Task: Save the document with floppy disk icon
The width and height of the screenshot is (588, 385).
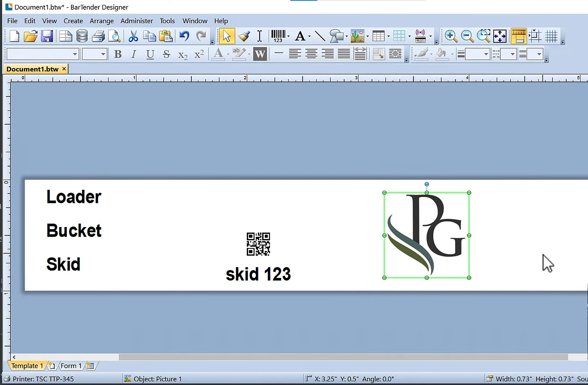Action: pyautogui.click(x=47, y=36)
